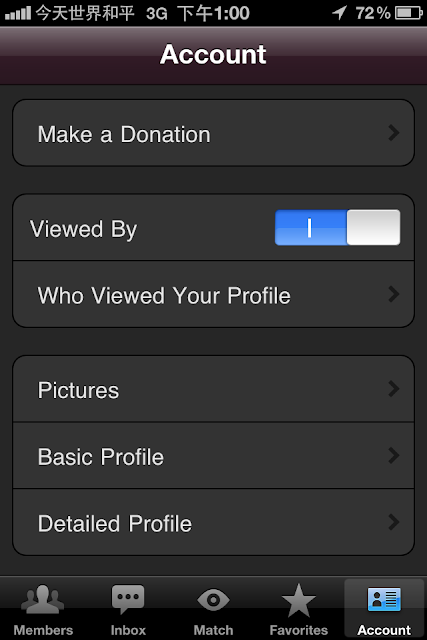The width and height of the screenshot is (427, 640).
Task: Tap chevron beside Who Viewed Your Profile
Action: point(394,294)
